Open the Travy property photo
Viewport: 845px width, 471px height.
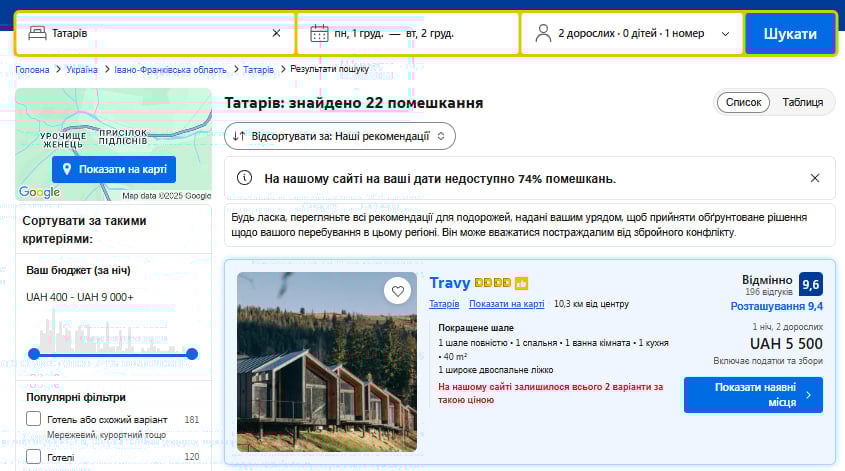pos(327,362)
